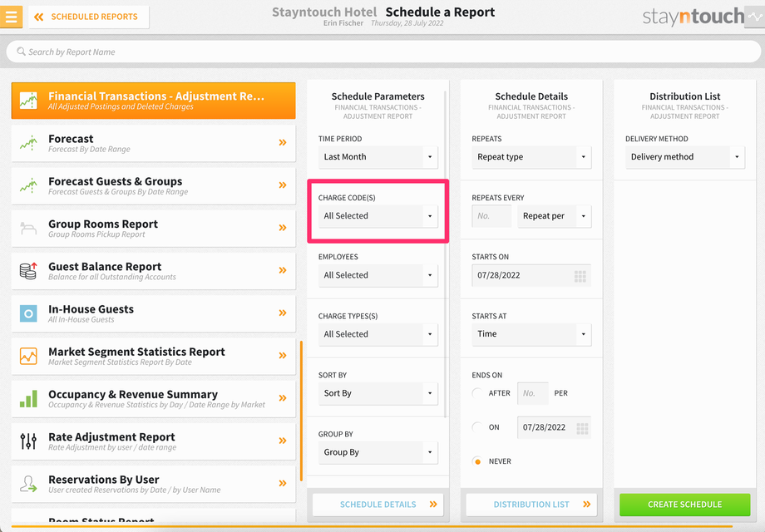The height and width of the screenshot is (532, 765).
Task: Open the Time Period dropdown
Action: point(378,157)
